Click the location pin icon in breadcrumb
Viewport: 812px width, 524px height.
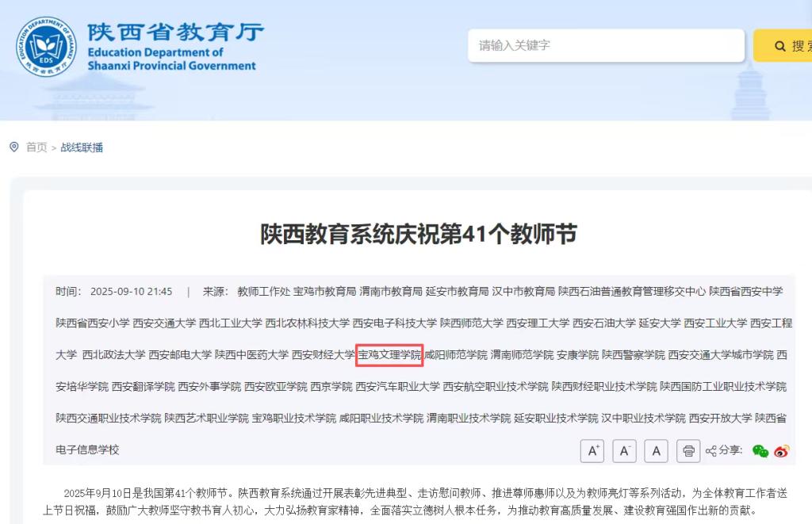[14, 147]
